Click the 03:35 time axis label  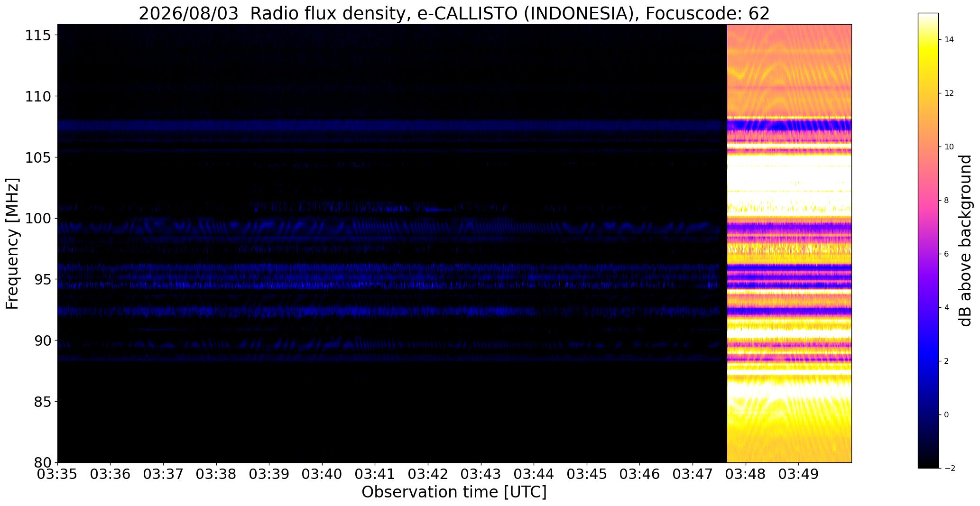tap(58, 474)
